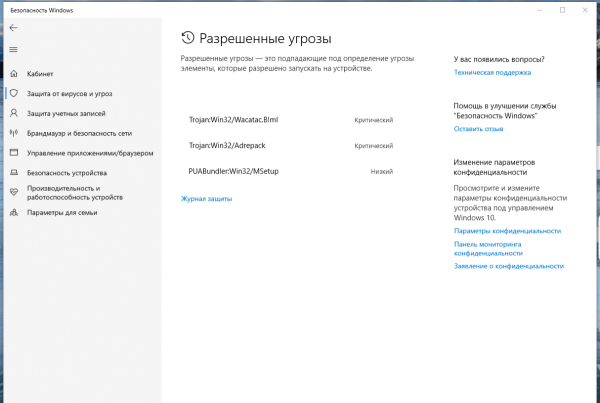Click Критический severity of Adrepack threat
The image size is (600, 403).
click(373, 146)
